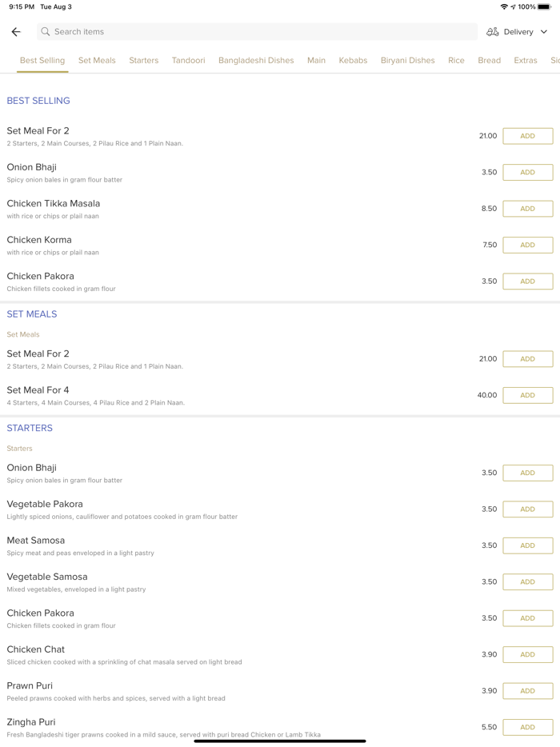Add Prawn Puri to order
This screenshot has height=747, width=560.
[x=527, y=691]
